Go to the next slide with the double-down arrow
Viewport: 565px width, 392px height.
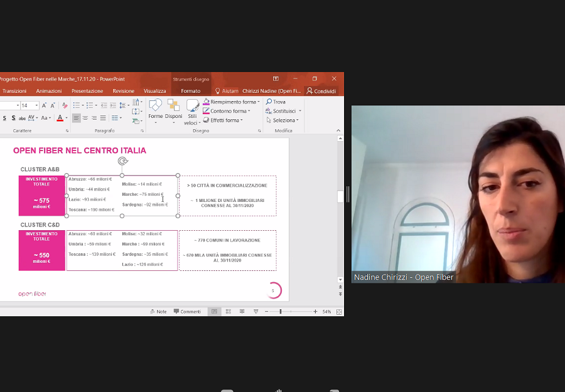[340, 294]
